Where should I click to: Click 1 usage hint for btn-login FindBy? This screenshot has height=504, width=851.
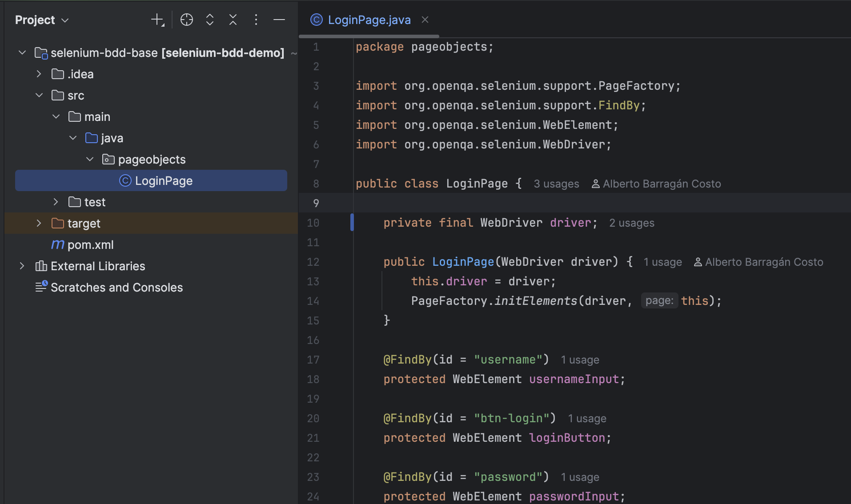point(587,418)
